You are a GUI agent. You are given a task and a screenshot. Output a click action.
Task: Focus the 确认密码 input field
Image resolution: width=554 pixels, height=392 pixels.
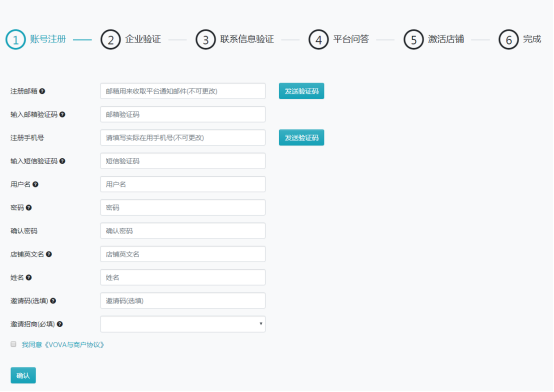(x=183, y=231)
